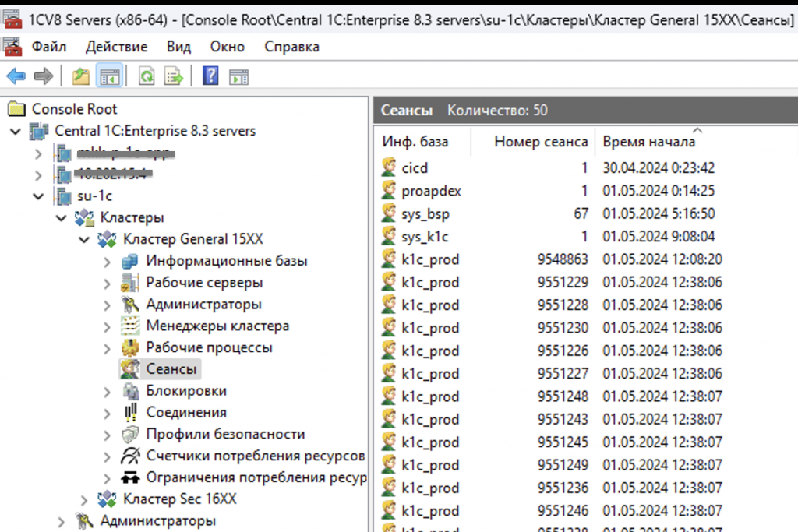Viewport: 798px width, 532px height.
Task: Collapse the su-1c server node
Action: coord(39,196)
